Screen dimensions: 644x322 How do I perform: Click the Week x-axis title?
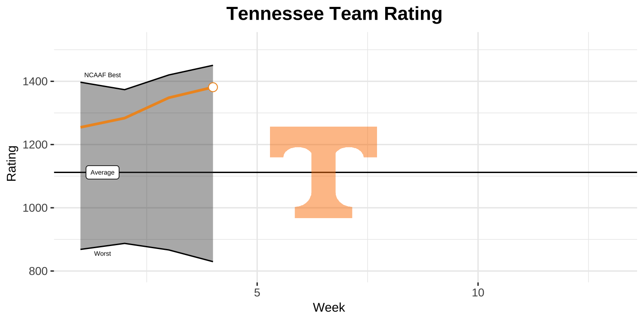[x=329, y=307]
